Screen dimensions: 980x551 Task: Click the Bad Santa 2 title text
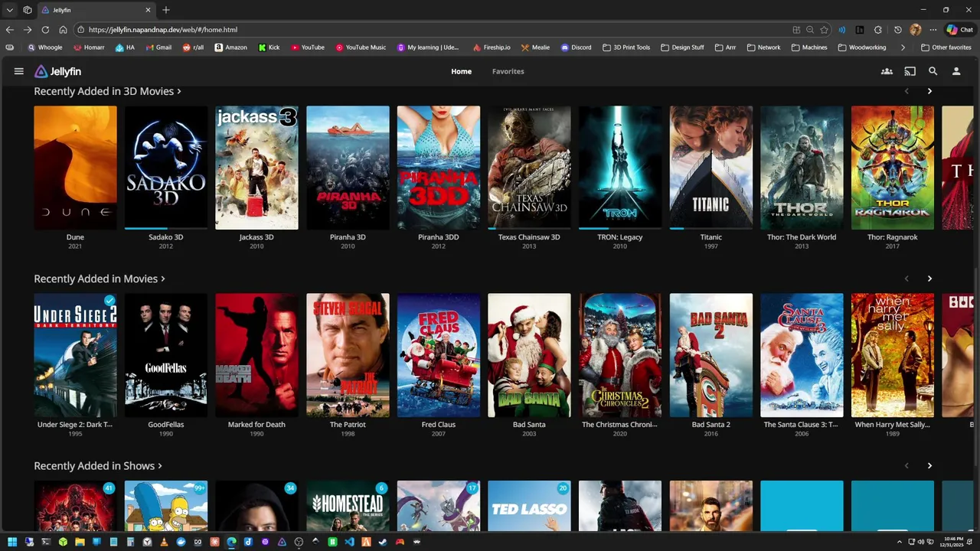pyautogui.click(x=711, y=425)
